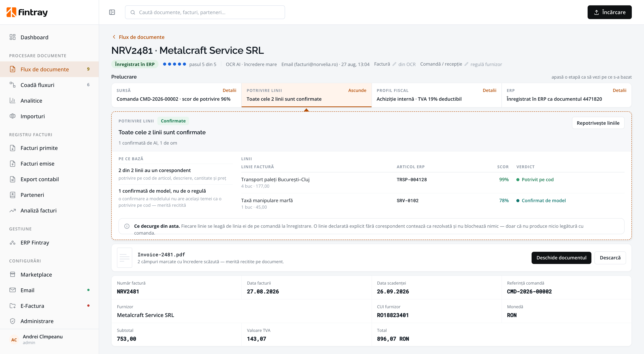644x354 pixels.
Task: Click the Marketplace store icon
Action: click(13, 274)
